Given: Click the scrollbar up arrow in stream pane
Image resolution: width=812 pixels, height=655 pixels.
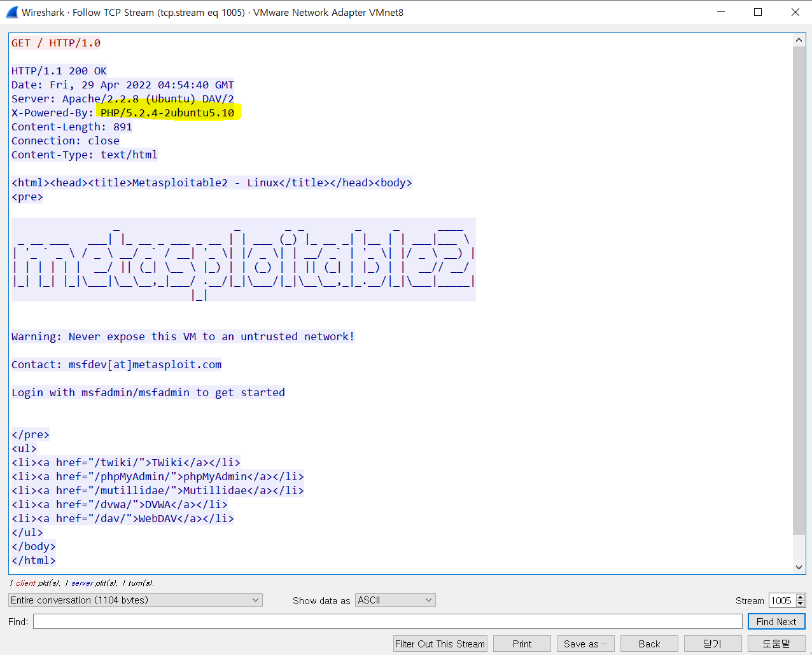Looking at the screenshot, I should [799, 40].
